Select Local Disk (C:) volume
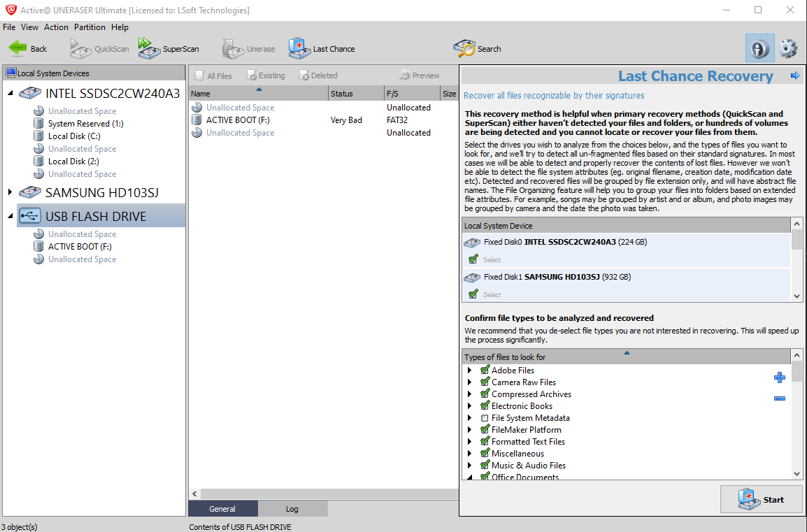 point(74,136)
